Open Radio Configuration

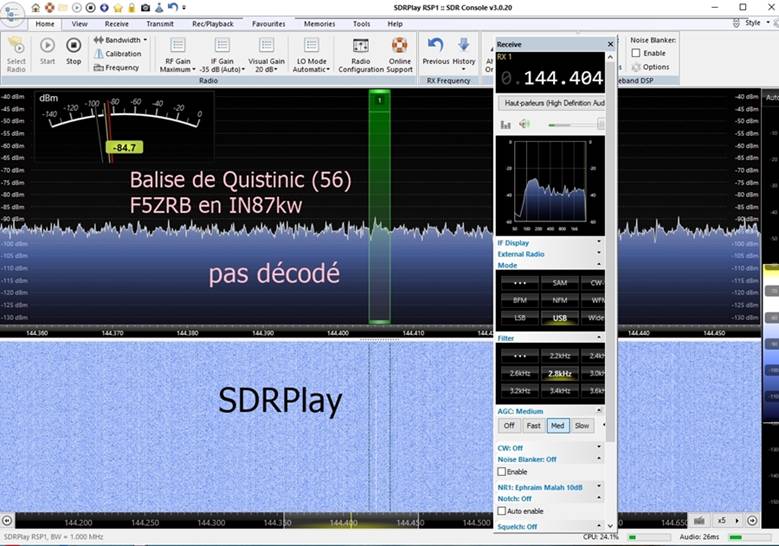coord(361,55)
